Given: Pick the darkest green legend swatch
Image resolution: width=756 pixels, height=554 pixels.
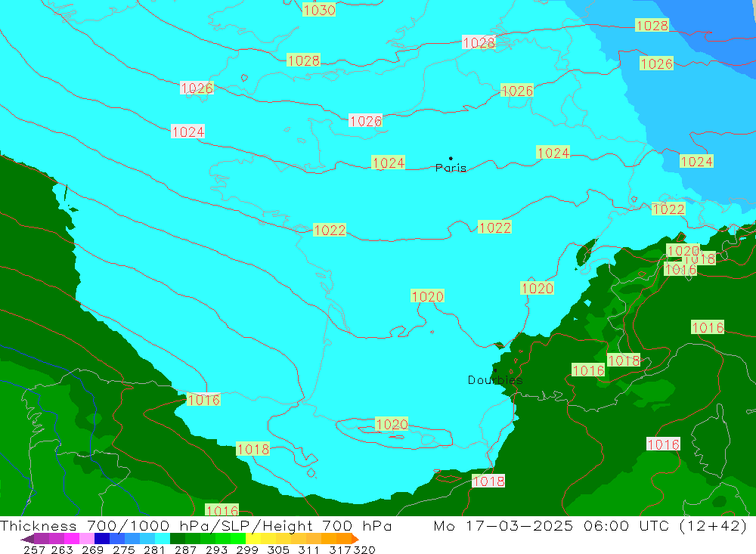Looking at the screenshot, I should (178, 539).
